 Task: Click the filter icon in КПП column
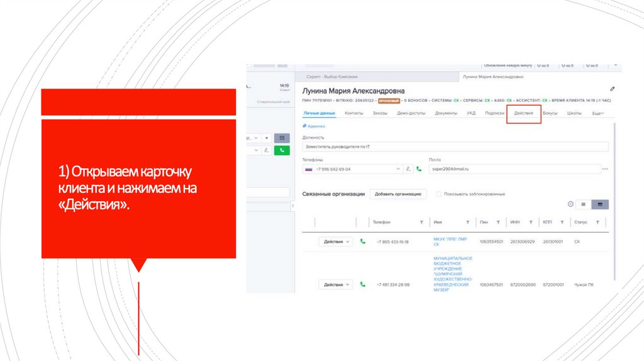click(x=562, y=222)
